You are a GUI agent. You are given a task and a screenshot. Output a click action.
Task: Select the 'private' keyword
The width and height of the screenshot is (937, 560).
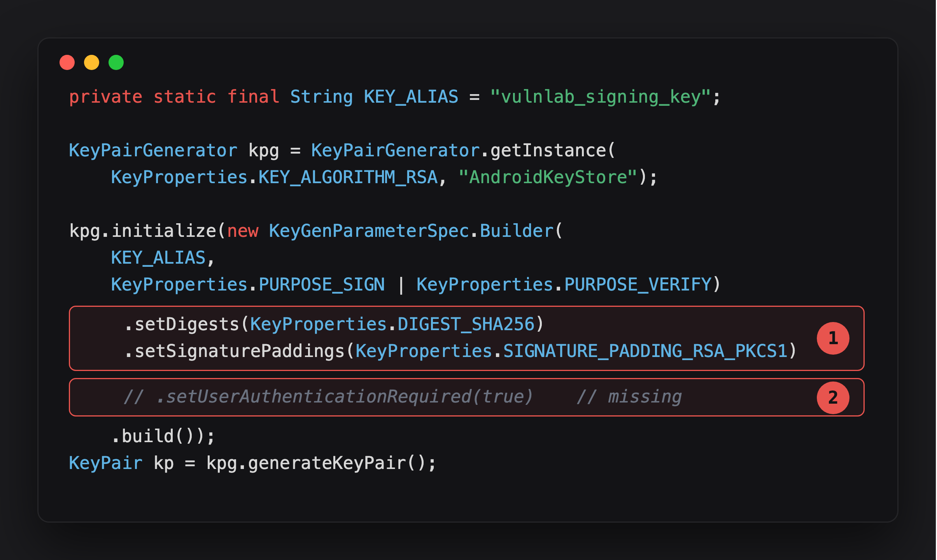click(106, 97)
